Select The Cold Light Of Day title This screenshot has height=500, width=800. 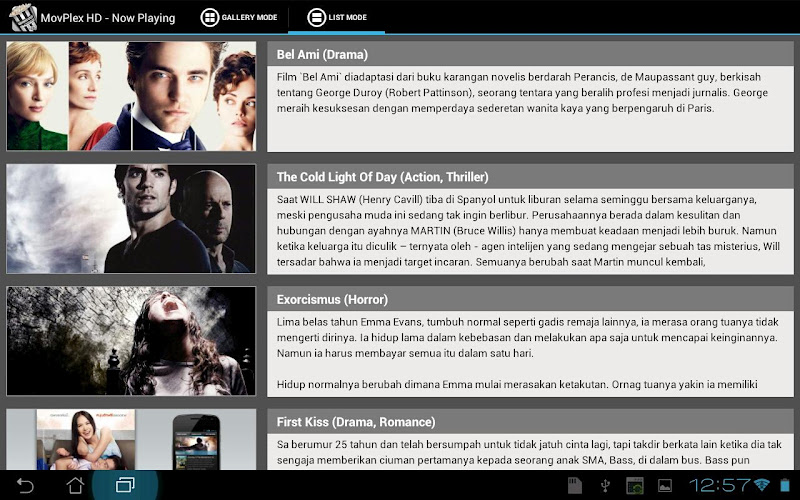coord(383,177)
